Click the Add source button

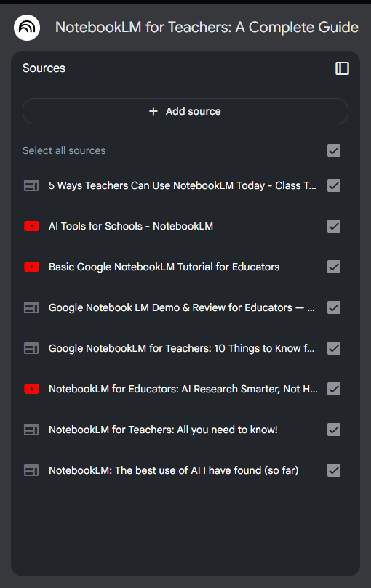185,111
